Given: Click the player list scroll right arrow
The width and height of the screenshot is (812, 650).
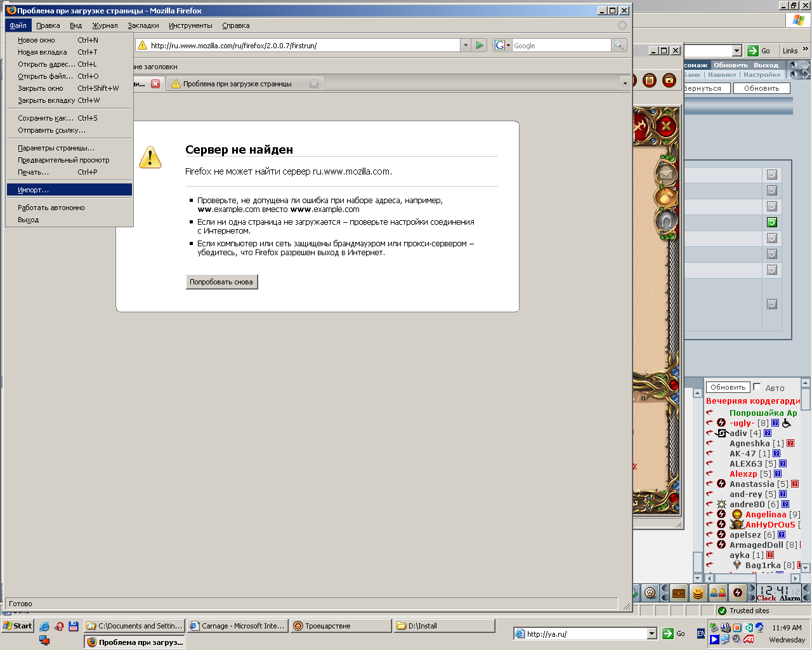Looking at the screenshot, I should (x=796, y=578).
